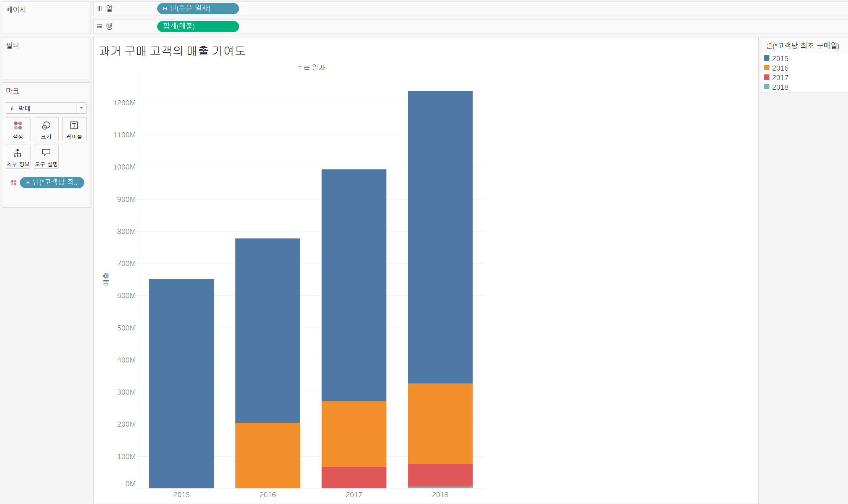Click color dots icon beside 년(*고객당 최.. pill
This screenshot has width=848, height=504.
(x=14, y=183)
